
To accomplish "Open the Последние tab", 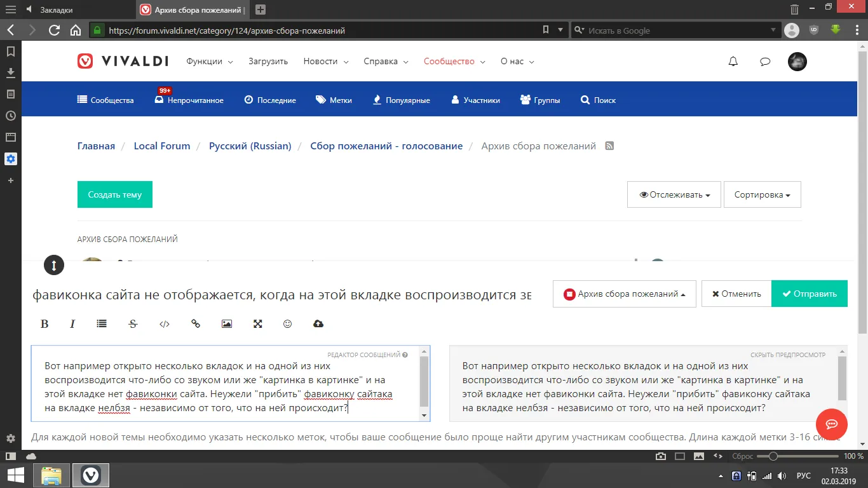I will click(270, 100).
